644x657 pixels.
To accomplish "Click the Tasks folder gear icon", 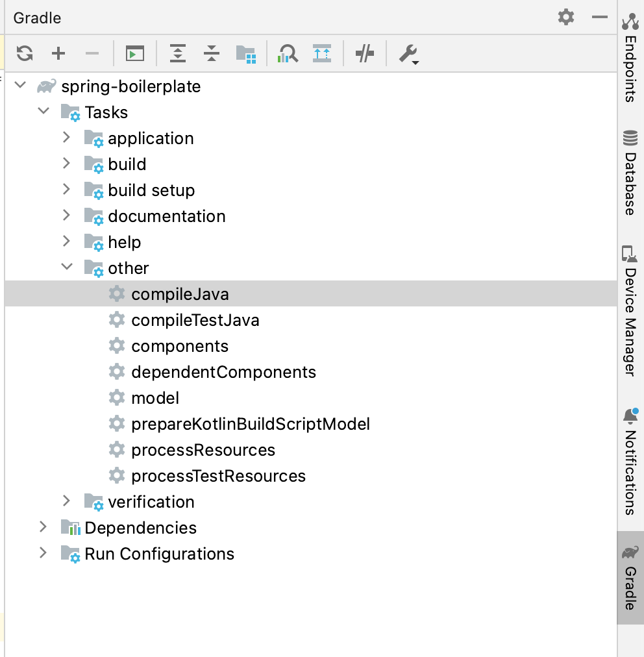I will click(x=70, y=112).
